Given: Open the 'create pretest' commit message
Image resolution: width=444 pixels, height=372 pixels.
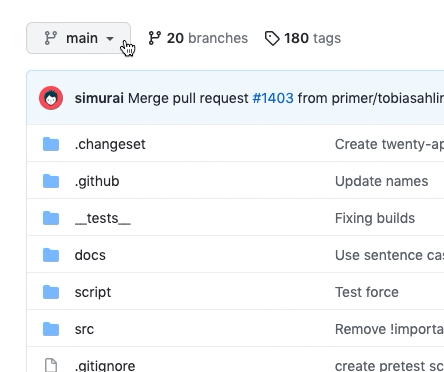Looking at the screenshot, I should tap(389, 366).
